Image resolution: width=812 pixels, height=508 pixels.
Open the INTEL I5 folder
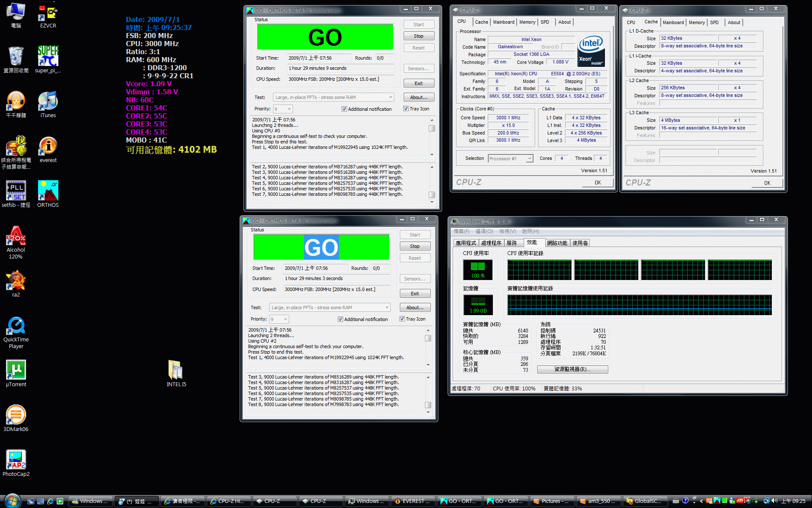click(x=176, y=373)
